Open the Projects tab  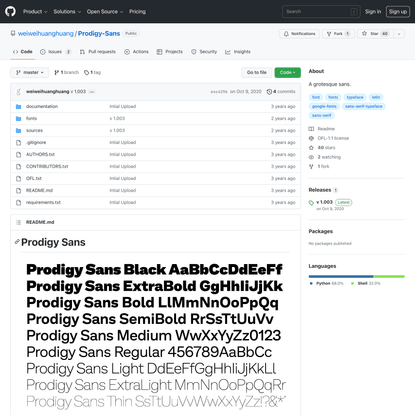click(x=170, y=52)
